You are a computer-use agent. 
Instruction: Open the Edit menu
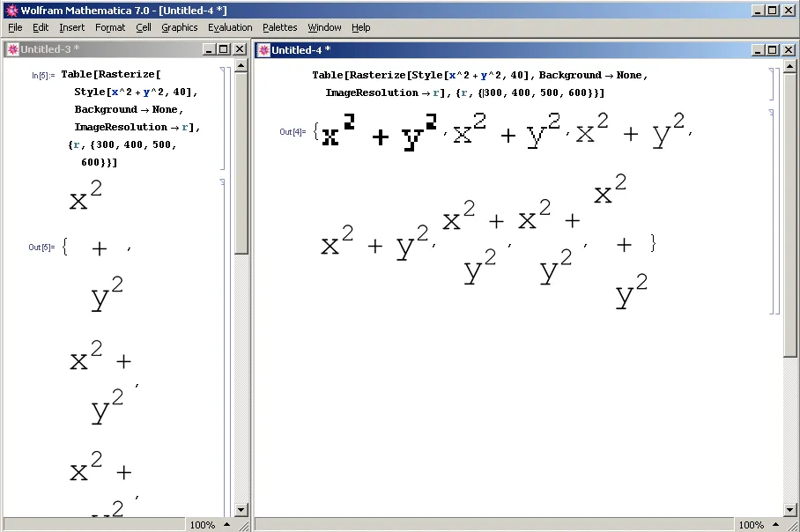point(41,27)
